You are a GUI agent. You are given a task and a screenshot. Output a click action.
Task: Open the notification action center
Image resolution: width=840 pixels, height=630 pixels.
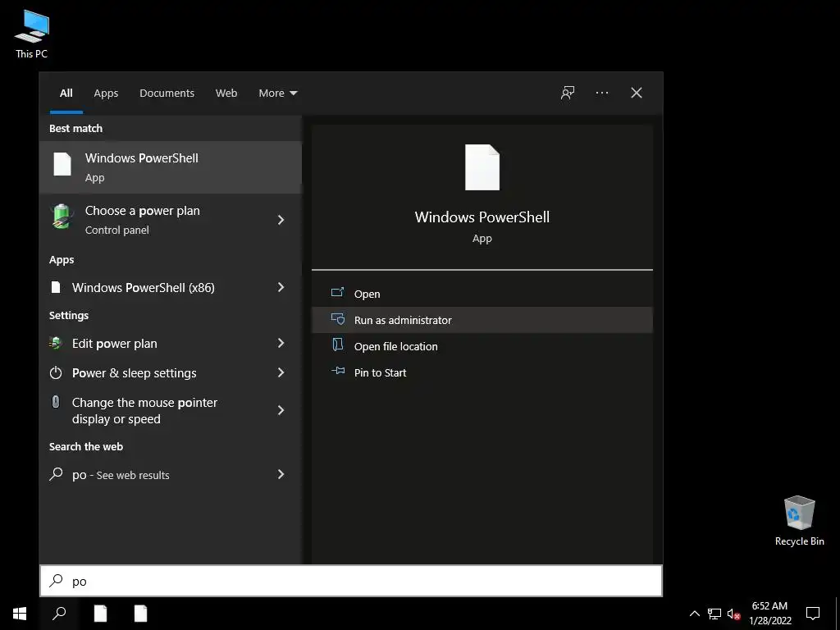click(813, 614)
